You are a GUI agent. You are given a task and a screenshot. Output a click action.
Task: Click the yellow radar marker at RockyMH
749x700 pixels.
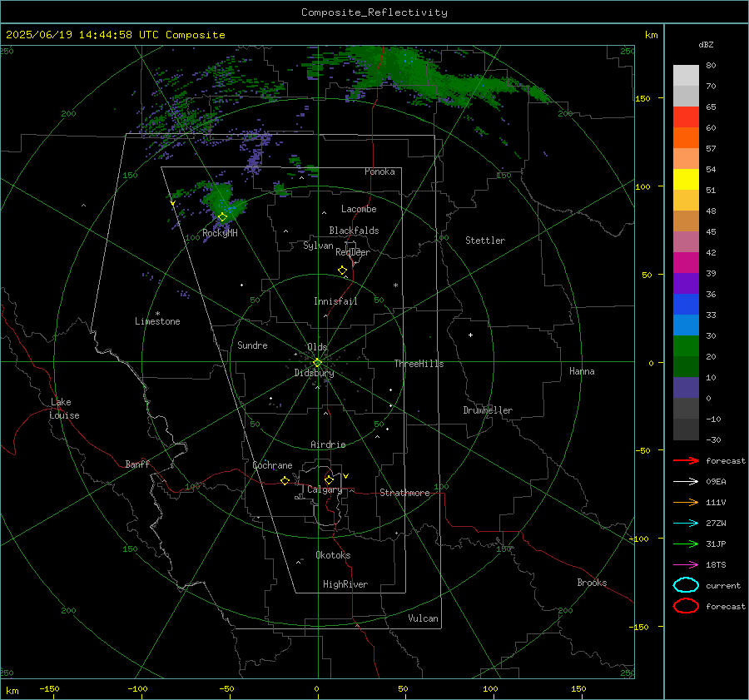222,217
